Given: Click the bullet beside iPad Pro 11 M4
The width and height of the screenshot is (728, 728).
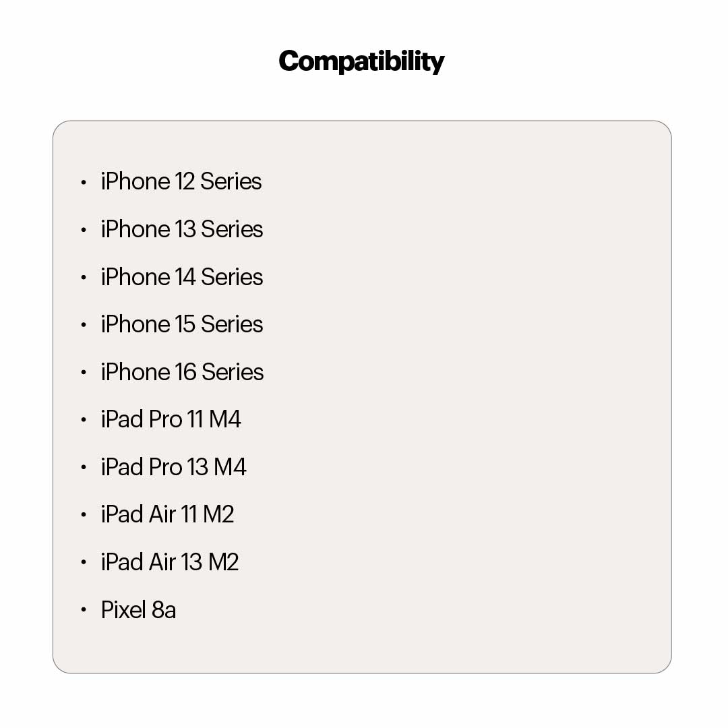Looking at the screenshot, I should click(84, 420).
